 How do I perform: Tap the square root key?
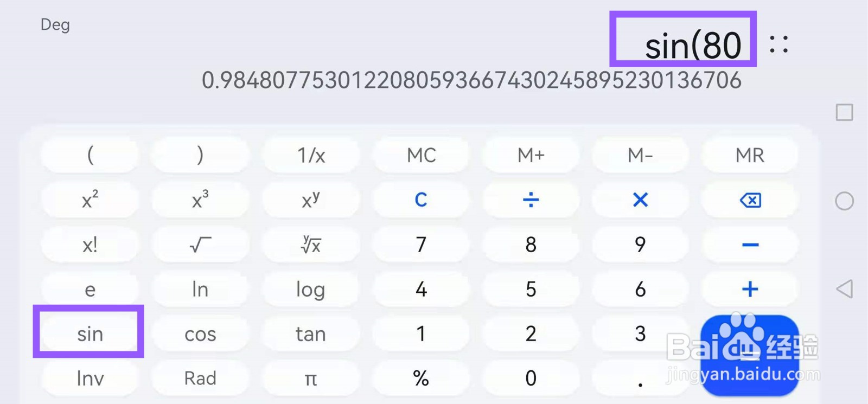(200, 245)
